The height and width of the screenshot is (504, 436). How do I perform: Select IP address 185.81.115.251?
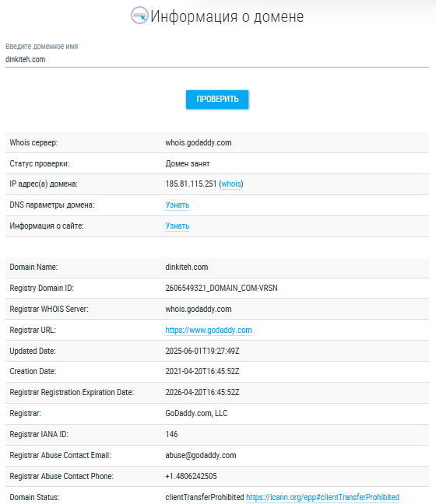point(191,184)
